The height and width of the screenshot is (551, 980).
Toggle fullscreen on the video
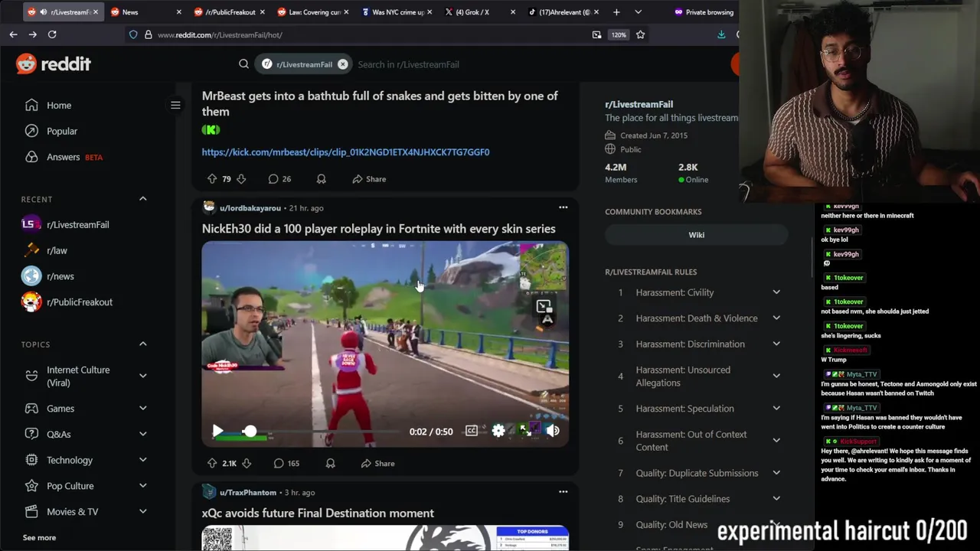tap(525, 431)
